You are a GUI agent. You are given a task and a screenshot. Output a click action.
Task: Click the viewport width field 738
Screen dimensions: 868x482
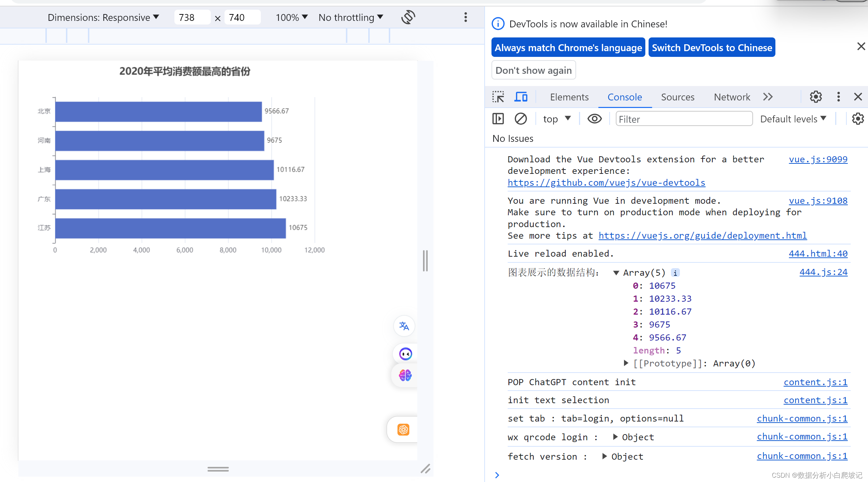coord(192,17)
